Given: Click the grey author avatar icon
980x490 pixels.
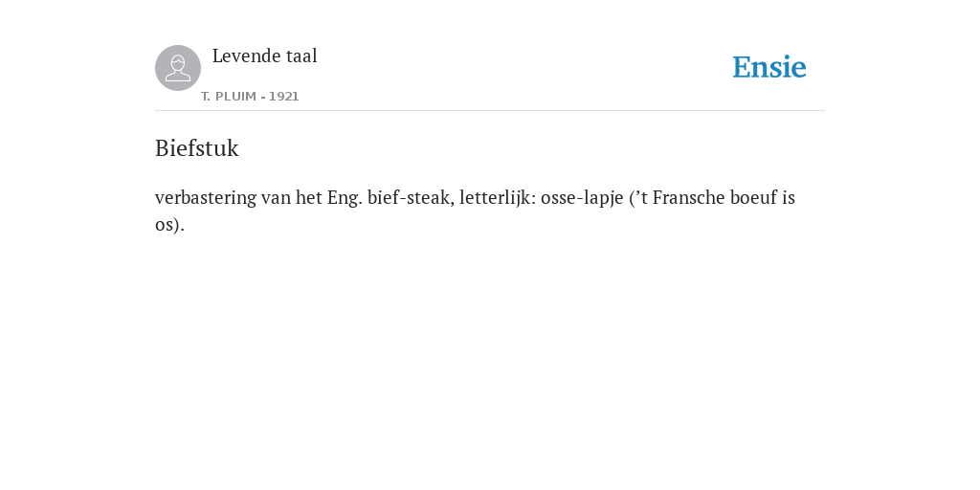Looking at the screenshot, I should pos(178,68).
